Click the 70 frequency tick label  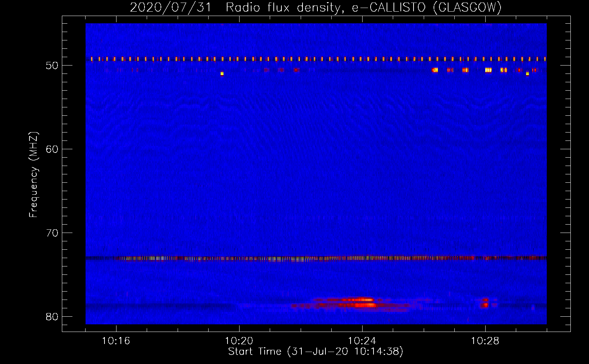click(52, 233)
